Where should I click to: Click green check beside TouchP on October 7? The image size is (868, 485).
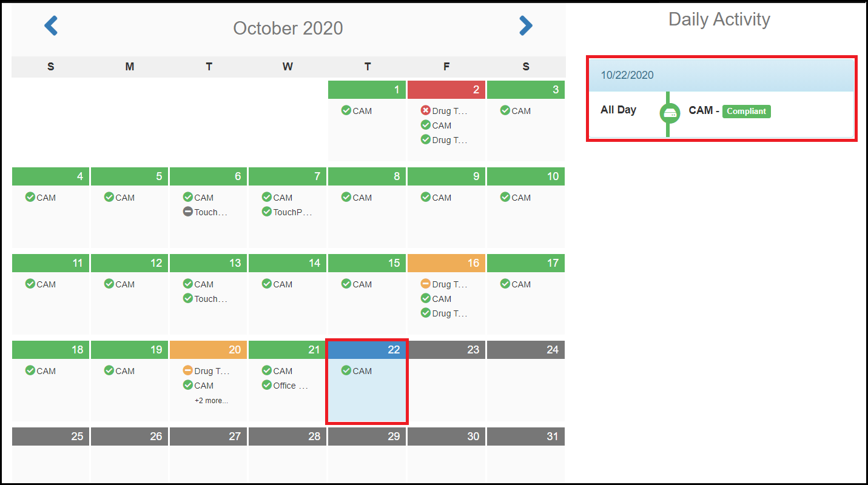(267, 212)
